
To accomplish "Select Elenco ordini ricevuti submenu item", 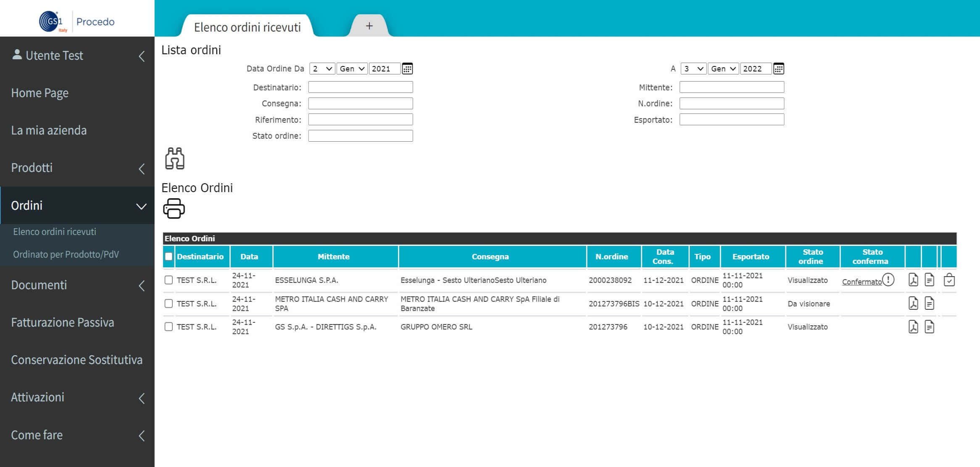I will coord(55,232).
